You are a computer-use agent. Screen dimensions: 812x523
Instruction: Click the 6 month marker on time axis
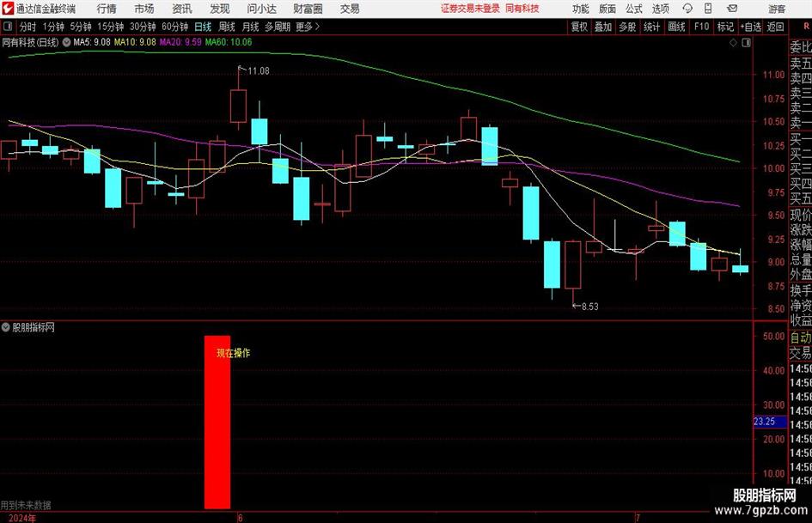tap(240, 518)
